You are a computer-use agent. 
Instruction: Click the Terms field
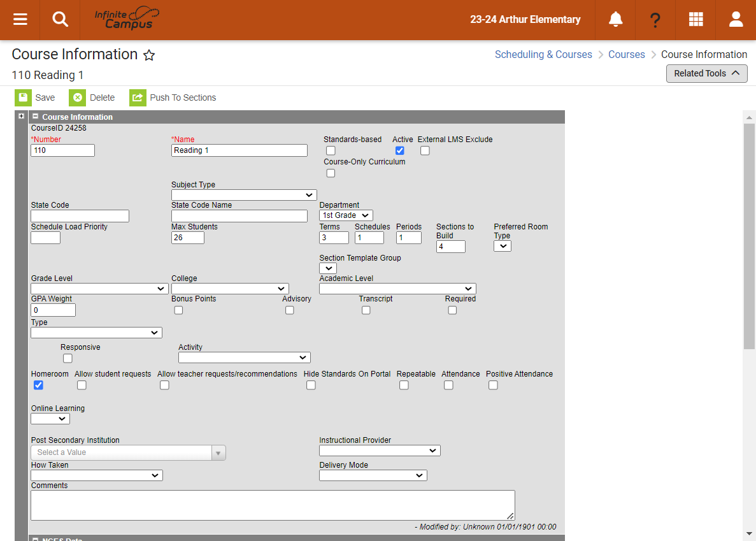pyautogui.click(x=334, y=238)
